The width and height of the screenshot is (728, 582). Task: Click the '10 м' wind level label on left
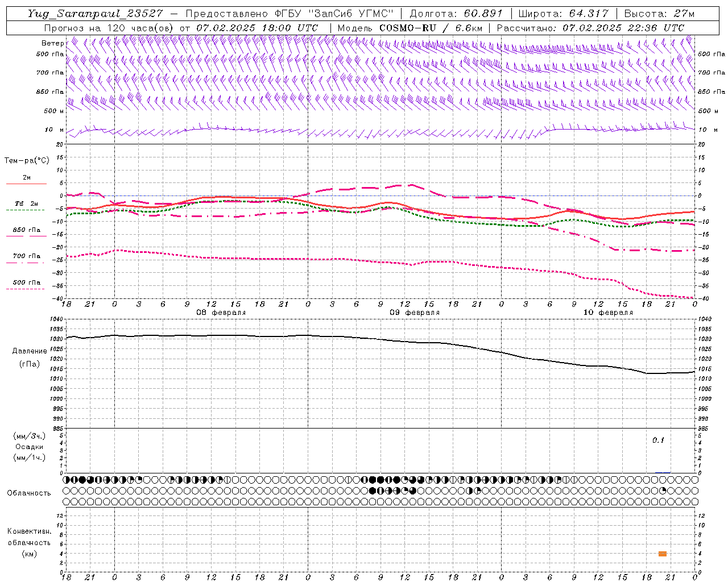[x=55, y=130]
